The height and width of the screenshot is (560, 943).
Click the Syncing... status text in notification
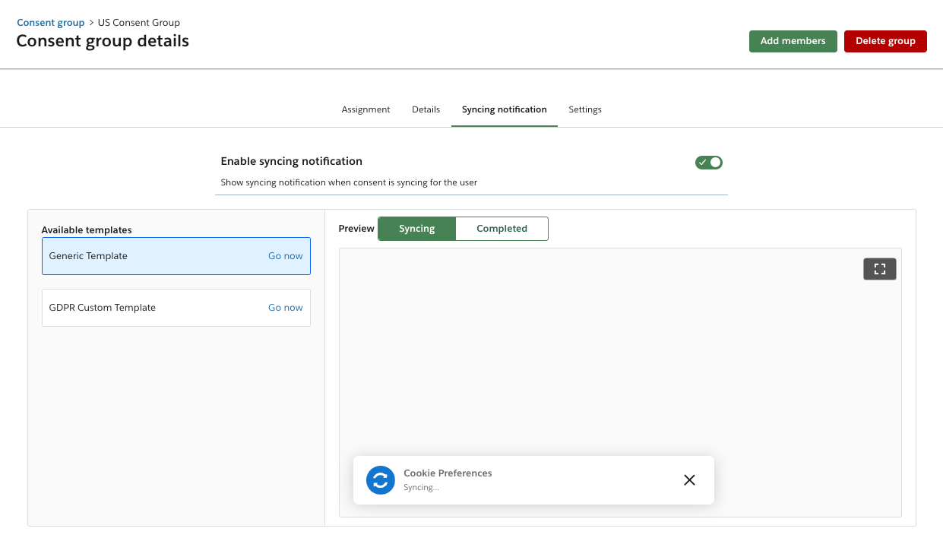coord(421,488)
